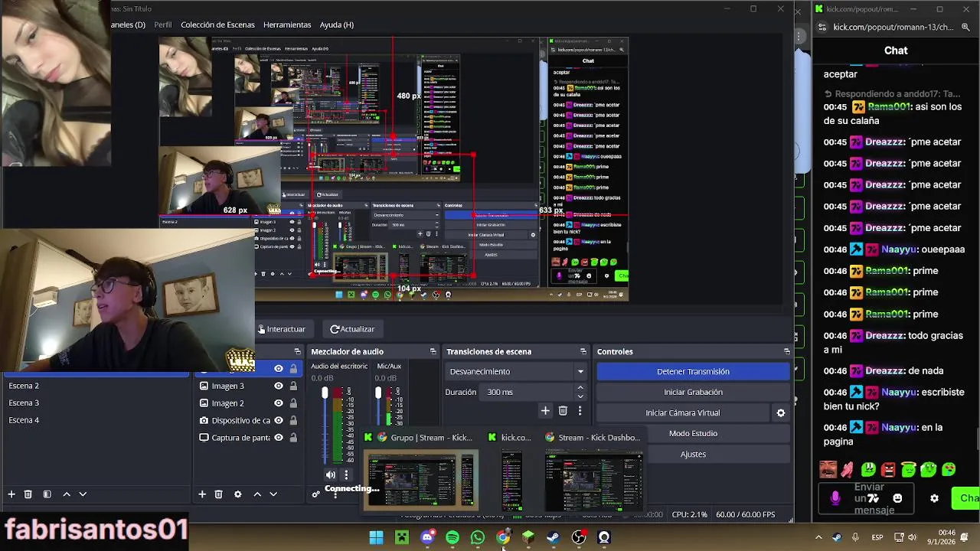Delete the selected scene with the trash icon

pos(28,494)
